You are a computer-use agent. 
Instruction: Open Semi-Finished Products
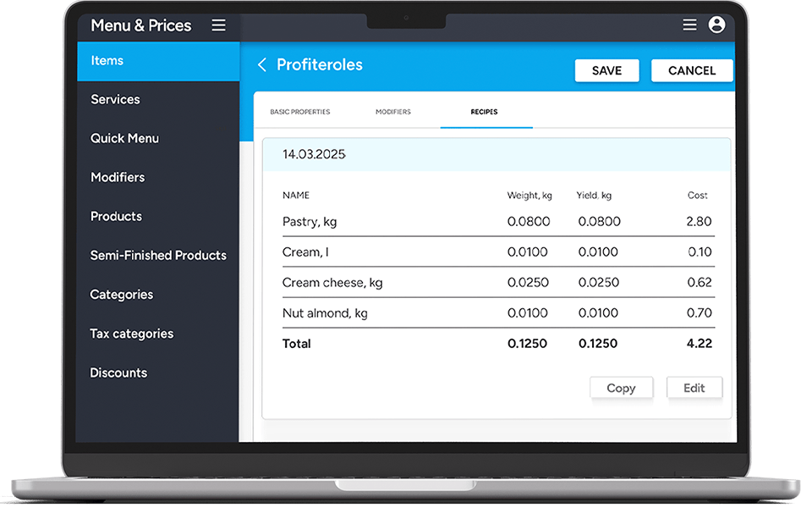tap(157, 255)
